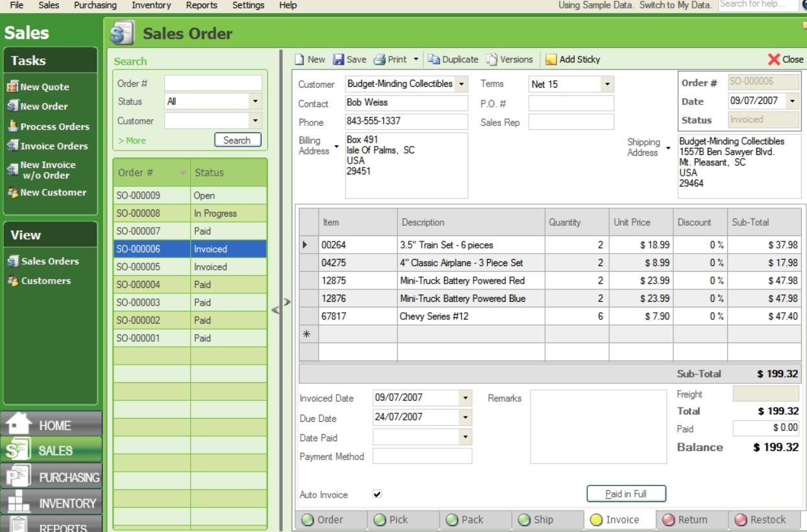Sort list by Order # column header
Image resolution: width=807 pixels, height=532 pixels.
[x=152, y=173]
